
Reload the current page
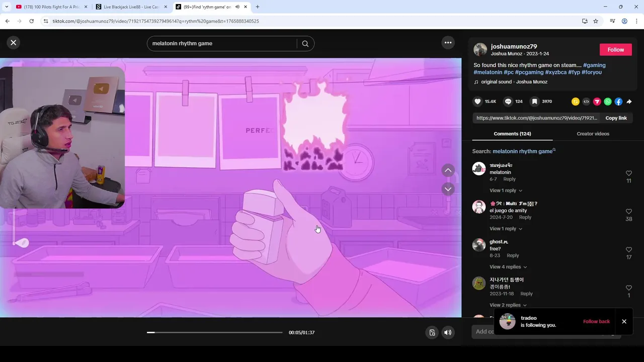click(31, 21)
